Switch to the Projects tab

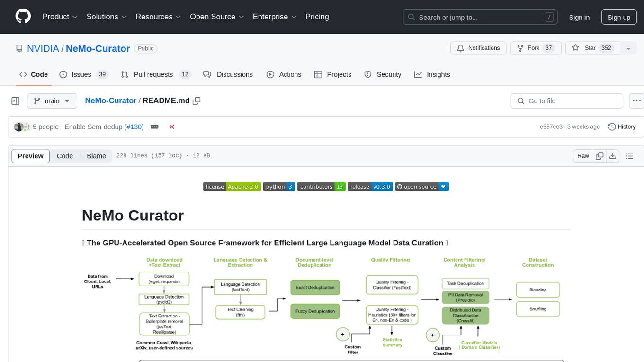pyautogui.click(x=332, y=74)
